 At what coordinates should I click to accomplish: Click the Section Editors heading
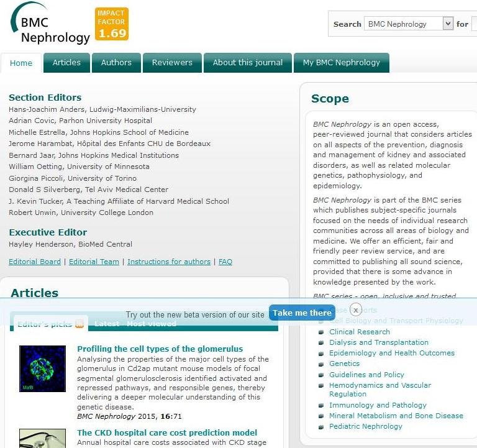pyautogui.click(x=45, y=98)
